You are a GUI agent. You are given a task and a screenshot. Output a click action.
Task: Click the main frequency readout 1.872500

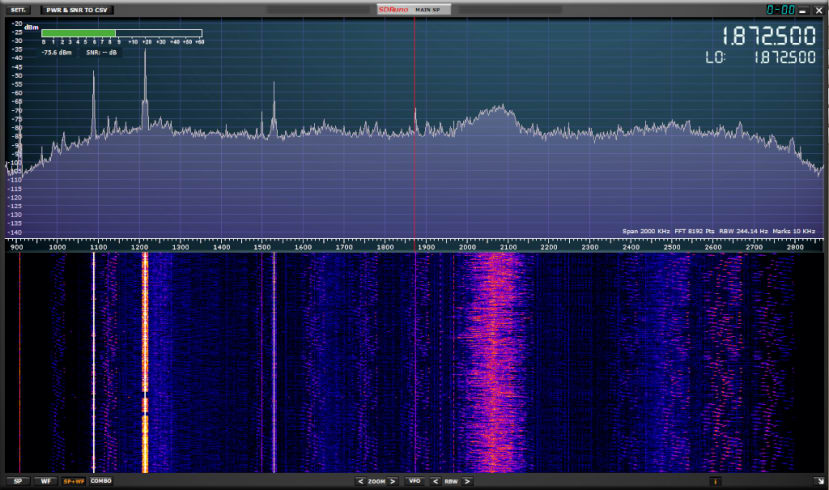tap(769, 36)
